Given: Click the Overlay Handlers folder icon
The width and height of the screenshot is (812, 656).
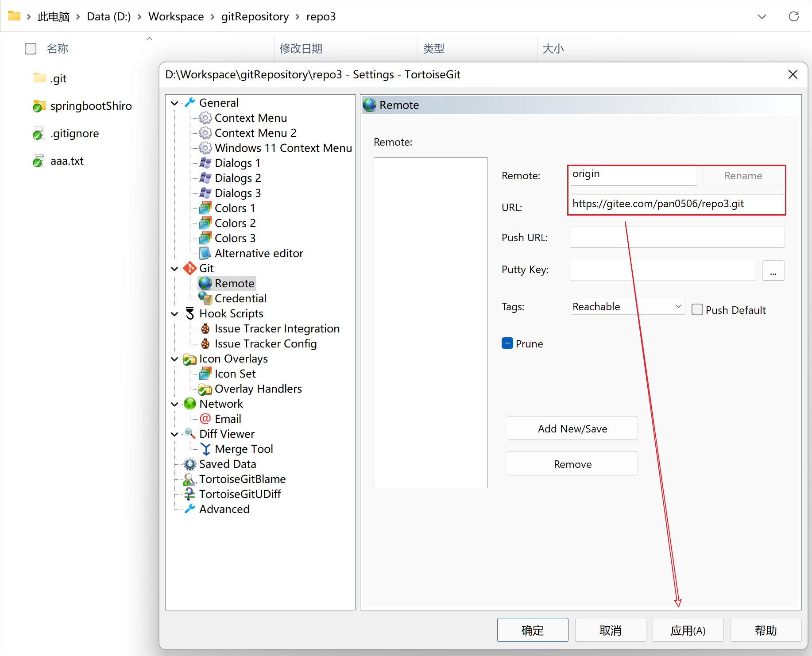Looking at the screenshot, I should (x=205, y=389).
